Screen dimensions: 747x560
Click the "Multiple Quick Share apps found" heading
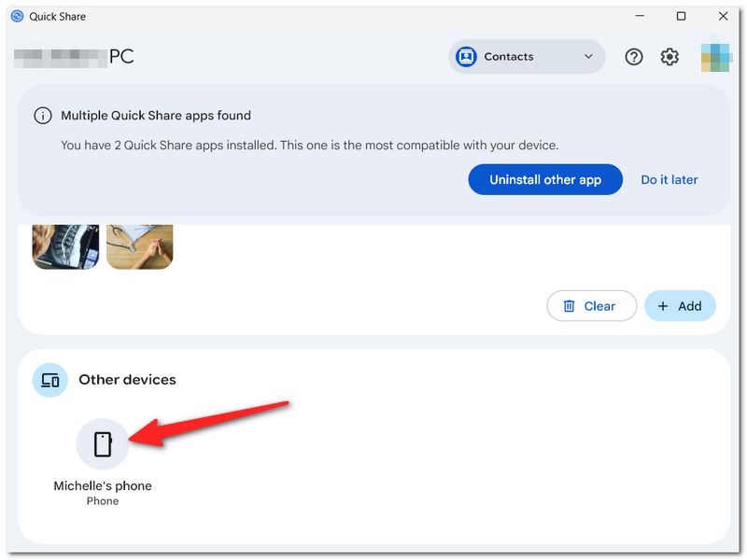(156, 116)
